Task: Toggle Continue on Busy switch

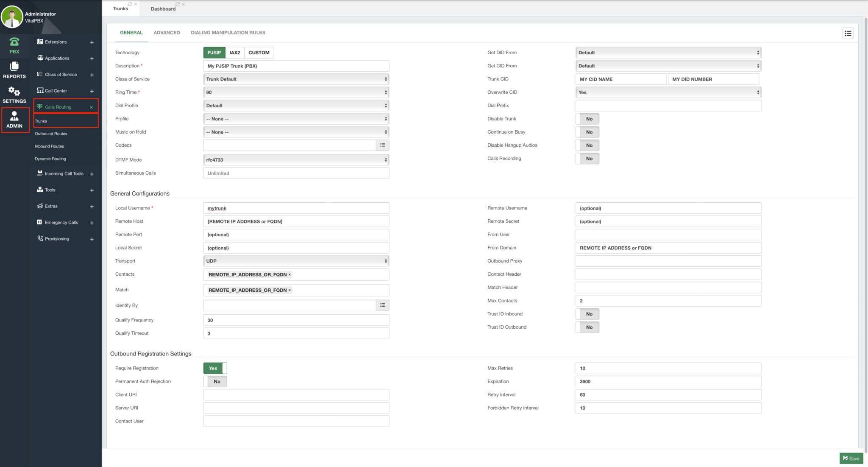Action: coord(587,132)
